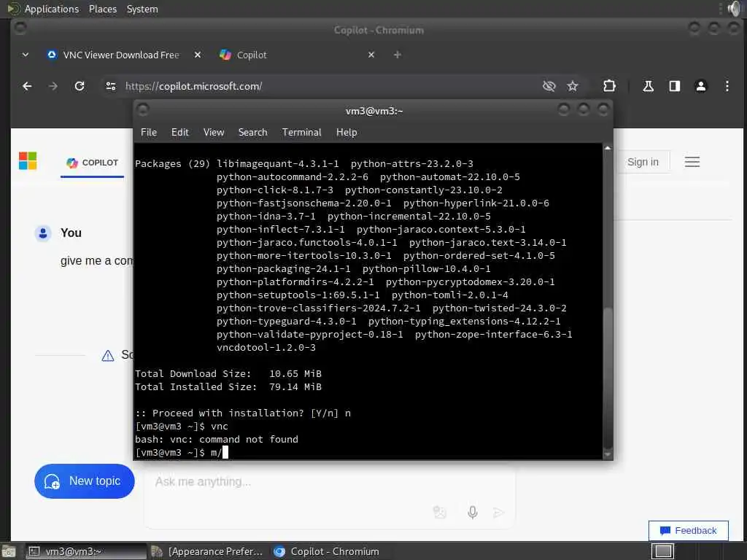Start a New topic in Copilot
Image resolution: width=747 pixels, height=560 pixels.
[x=85, y=481]
